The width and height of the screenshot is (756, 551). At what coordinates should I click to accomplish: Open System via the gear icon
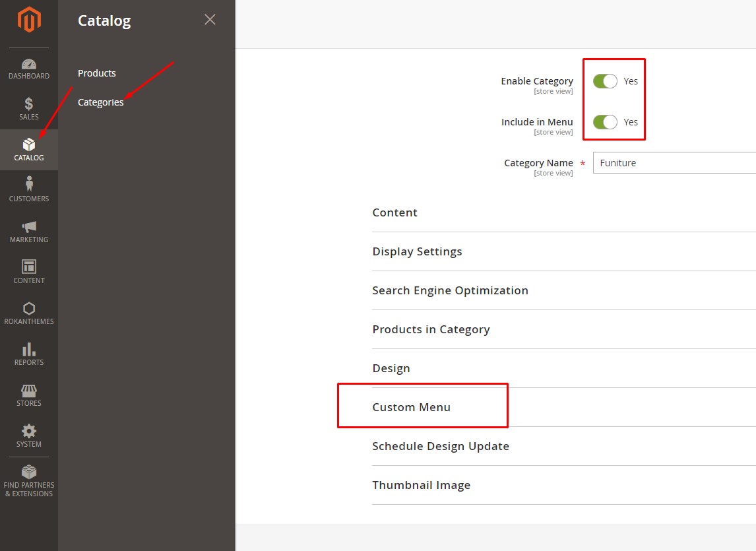click(x=29, y=431)
